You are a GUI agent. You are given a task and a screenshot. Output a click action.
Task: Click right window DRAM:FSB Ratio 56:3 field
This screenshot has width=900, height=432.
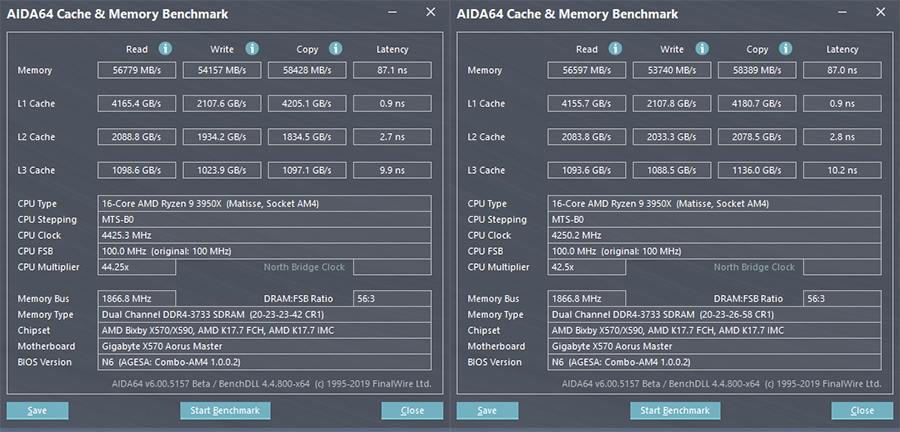click(842, 299)
